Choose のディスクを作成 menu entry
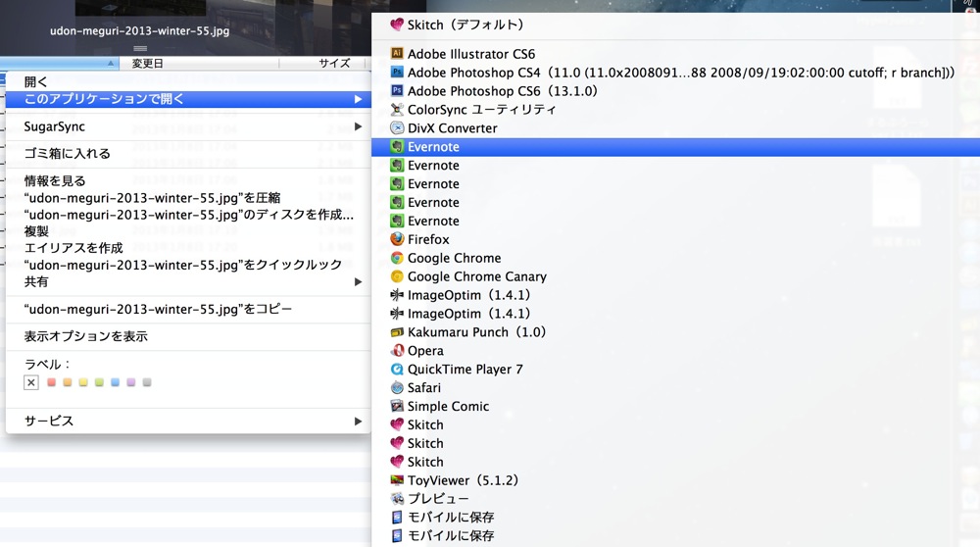980x547 pixels. [189, 215]
